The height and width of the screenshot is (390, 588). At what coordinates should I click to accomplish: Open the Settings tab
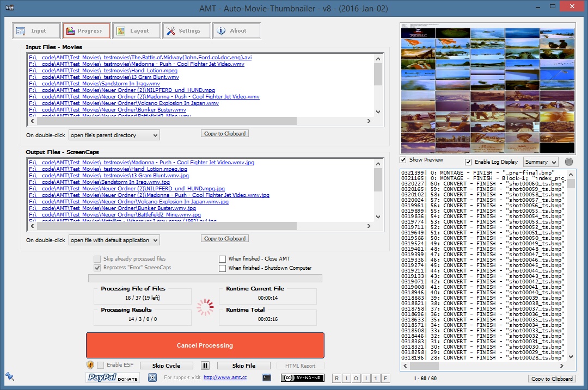point(187,31)
